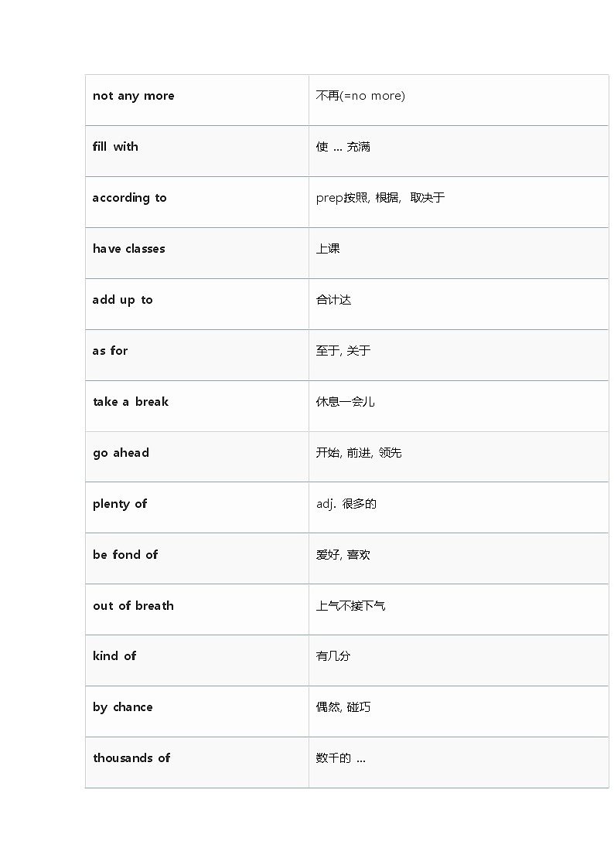This screenshot has width=614, height=868.
Task: Click the phrase "out of breath"
Action: click(x=133, y=606)
